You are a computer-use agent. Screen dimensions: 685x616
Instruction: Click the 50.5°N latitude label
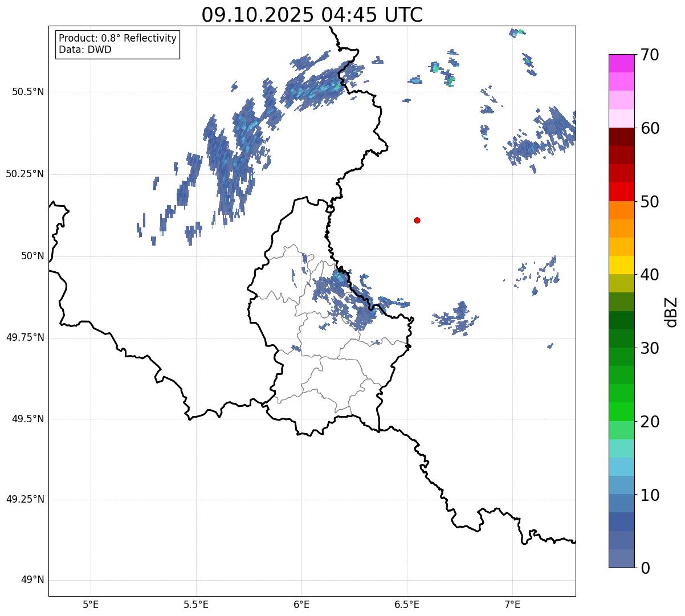coord(28,92)
